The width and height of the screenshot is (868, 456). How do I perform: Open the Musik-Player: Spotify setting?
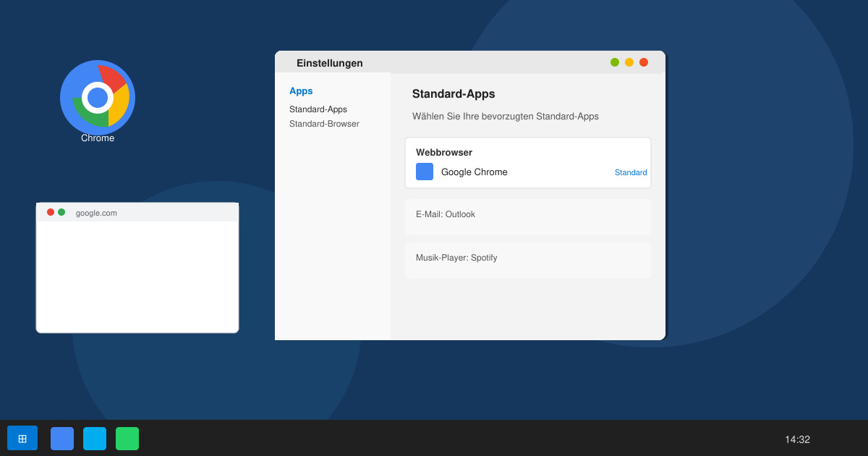[x=528, y=261]
